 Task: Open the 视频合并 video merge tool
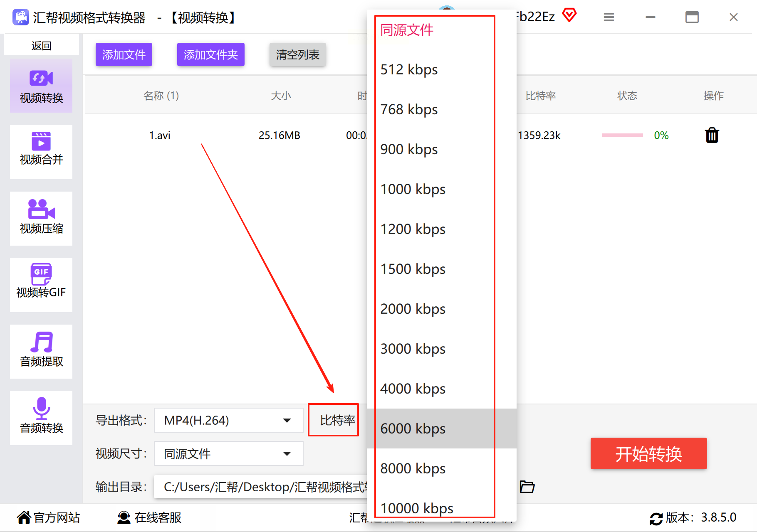coord(41,152)
